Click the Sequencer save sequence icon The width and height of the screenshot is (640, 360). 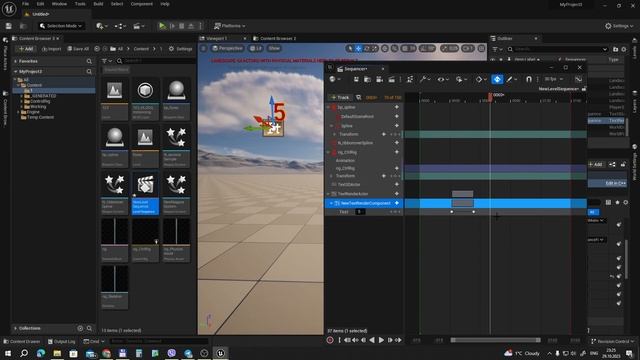[x=356, y=80]
